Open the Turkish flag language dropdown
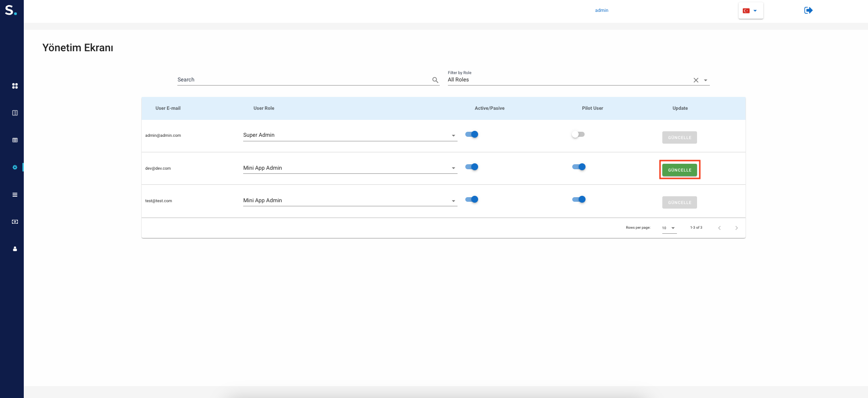 point(750,11)
